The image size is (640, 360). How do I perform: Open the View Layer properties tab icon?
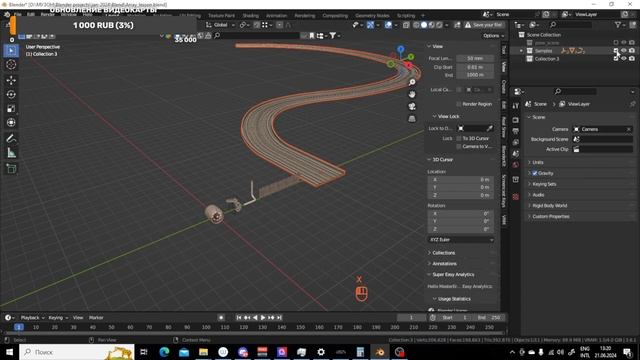516,142
